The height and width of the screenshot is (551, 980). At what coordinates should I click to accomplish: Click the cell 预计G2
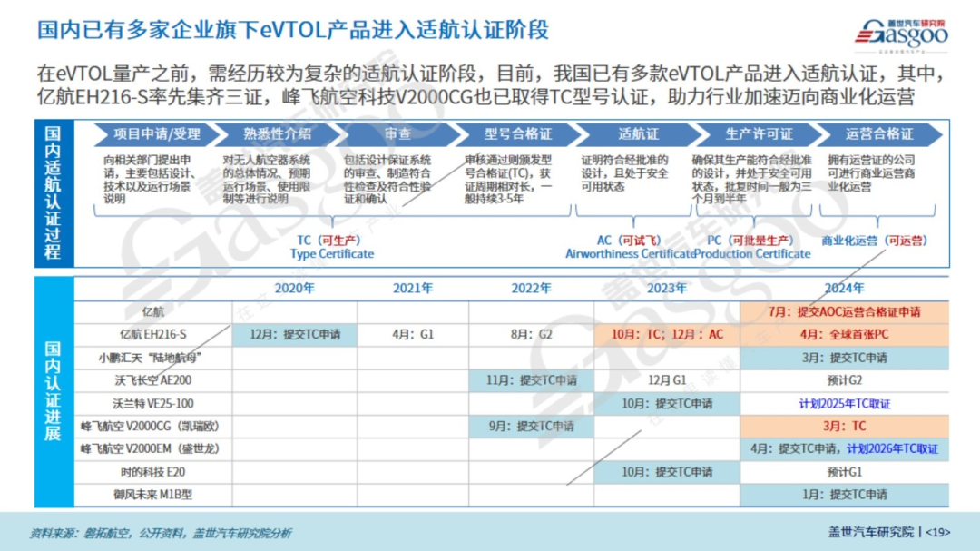pos(845,380)
